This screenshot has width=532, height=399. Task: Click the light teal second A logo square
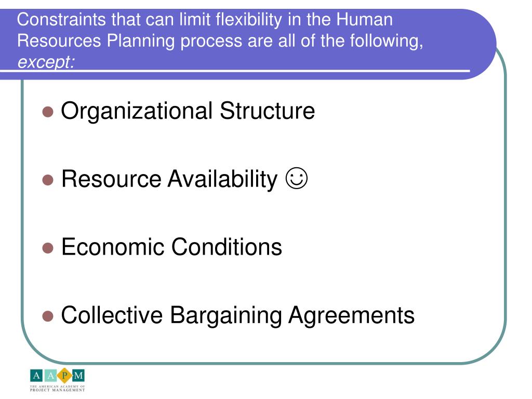pyautogui.click(x=50, y=376)
